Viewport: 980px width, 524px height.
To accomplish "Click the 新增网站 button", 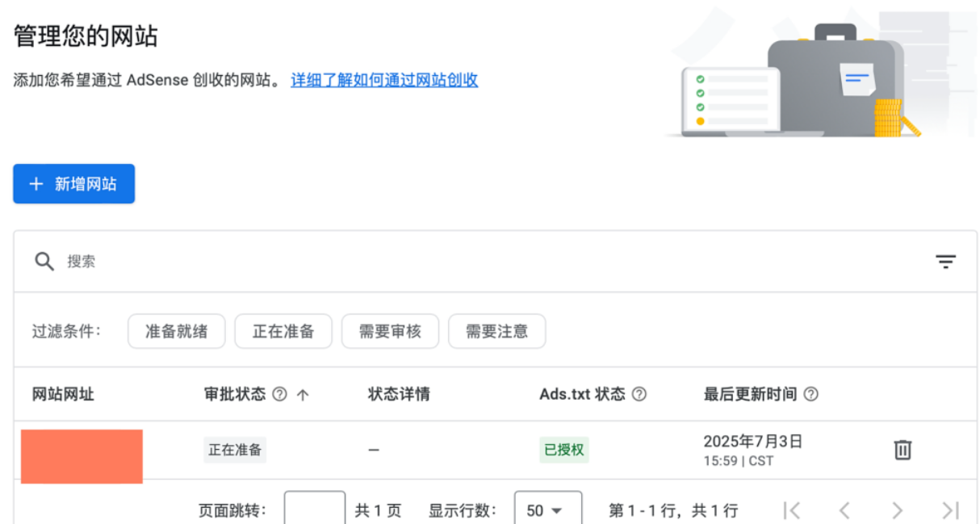I will (73, 184).
